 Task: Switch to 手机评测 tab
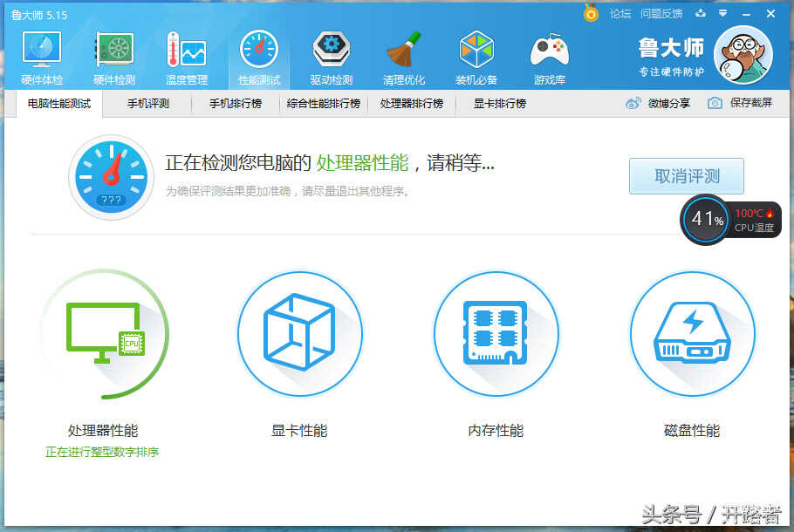point(147,104)
